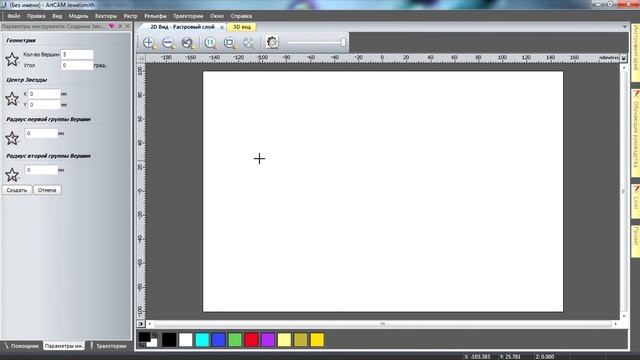Screen dimensions: 640x360
Task: Switch to the Помощник bottom tab
Action: click(21, 346)
